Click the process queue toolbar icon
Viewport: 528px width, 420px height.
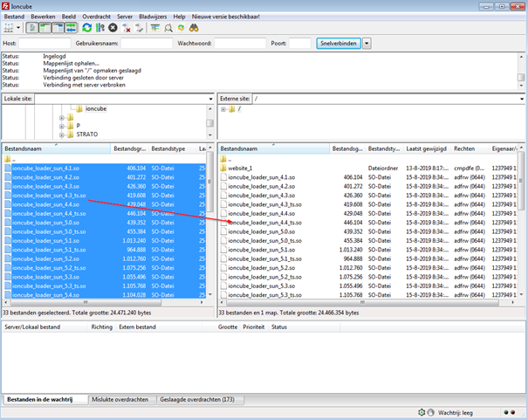point(99,28)
